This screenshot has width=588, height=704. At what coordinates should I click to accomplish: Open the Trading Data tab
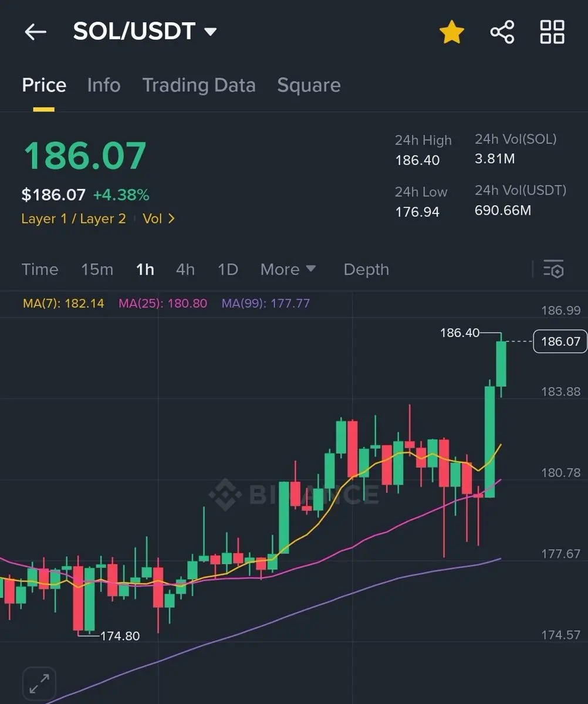[x=199, y=85]
